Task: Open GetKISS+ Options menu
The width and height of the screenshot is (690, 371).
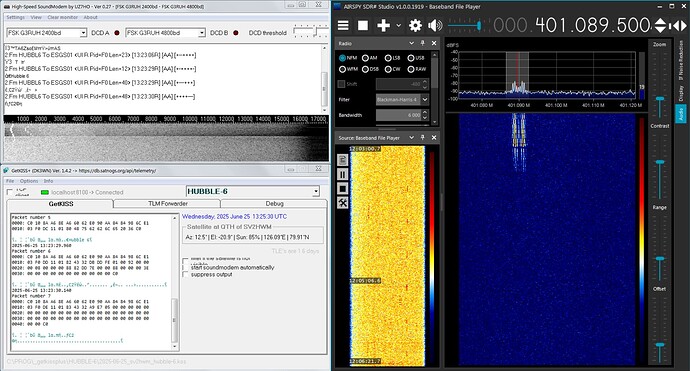Action: (29, 181)
